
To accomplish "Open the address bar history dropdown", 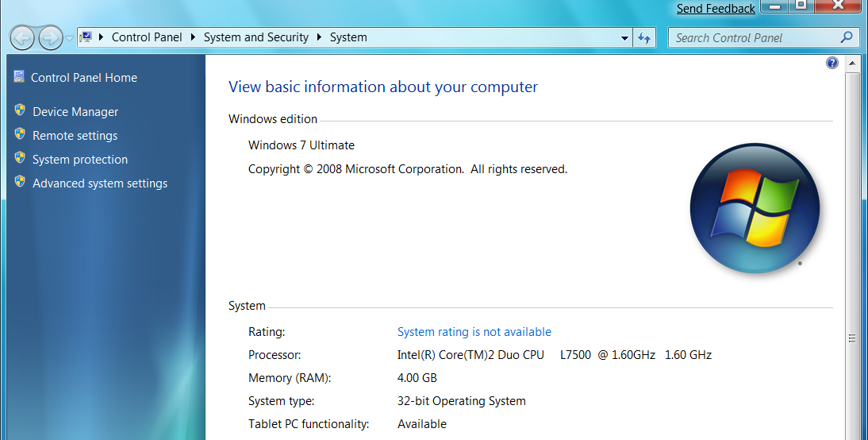I will tap(624, 38).
